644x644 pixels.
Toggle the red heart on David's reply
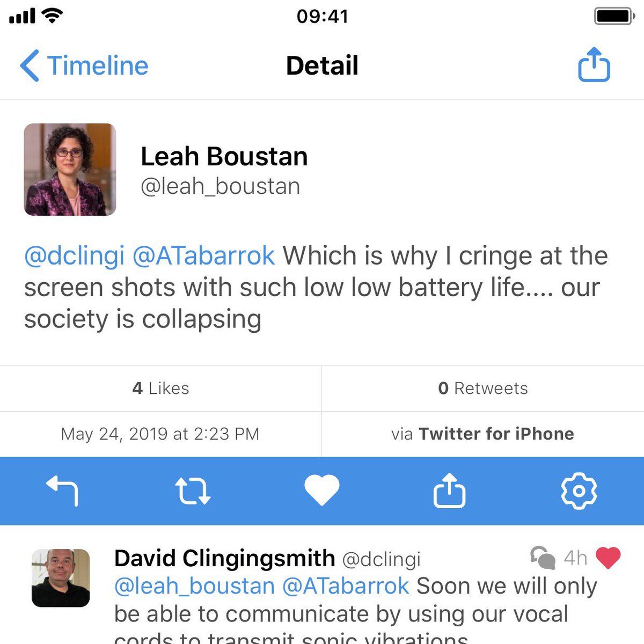(608, 558)
